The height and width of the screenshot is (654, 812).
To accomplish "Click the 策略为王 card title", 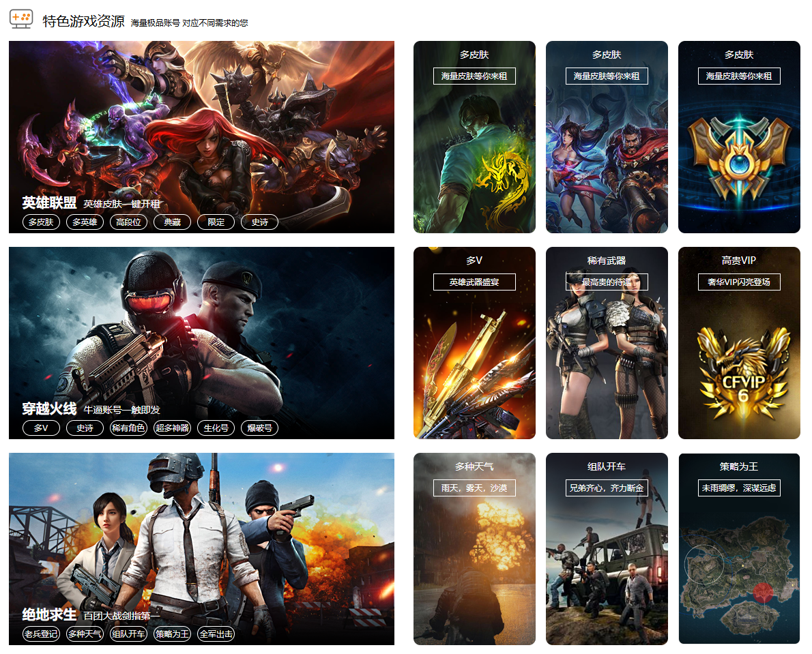I will click(739, 466).
